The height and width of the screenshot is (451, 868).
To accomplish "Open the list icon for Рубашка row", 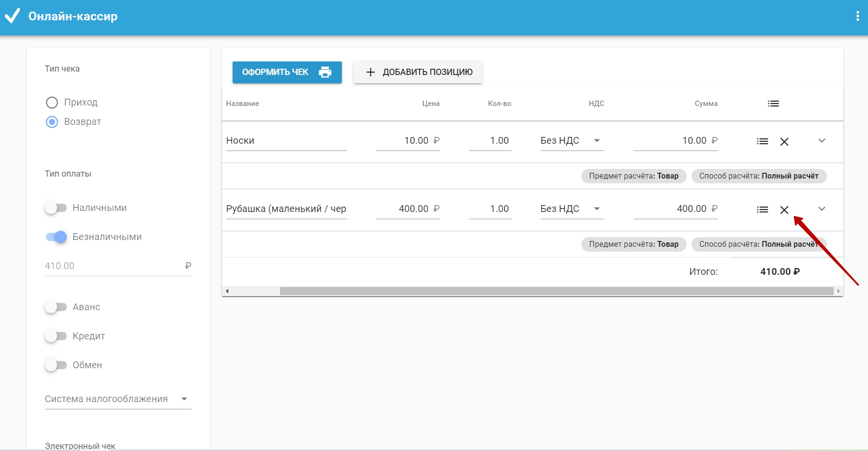I will [763, 210].
